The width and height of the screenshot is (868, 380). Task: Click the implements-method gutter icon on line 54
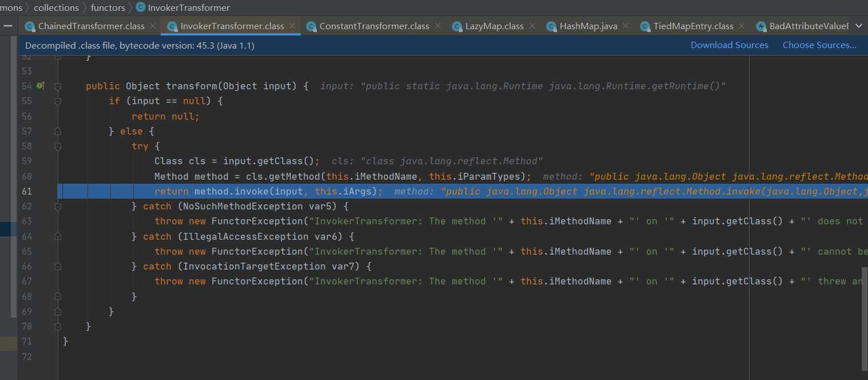(x=41, y=86)
